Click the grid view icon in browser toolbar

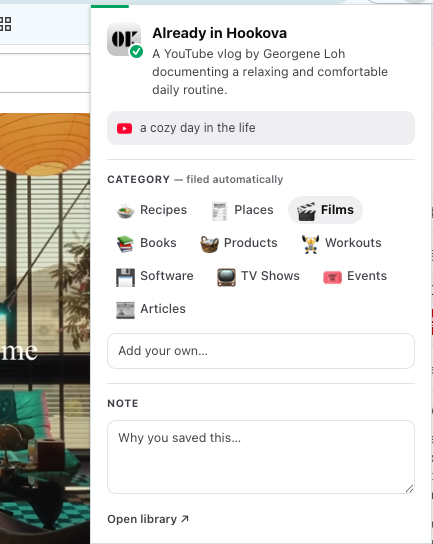[x=6, y=24]
